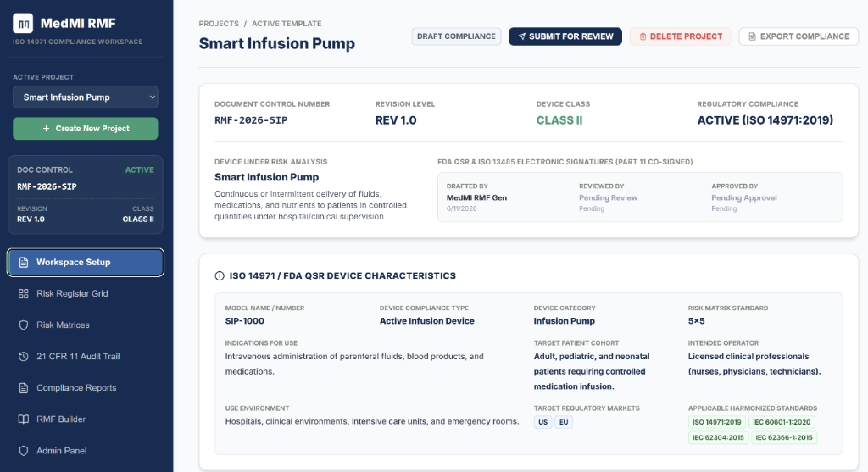Click the Projects breadcrumb link
868x472 pixels.
point(219,24)
